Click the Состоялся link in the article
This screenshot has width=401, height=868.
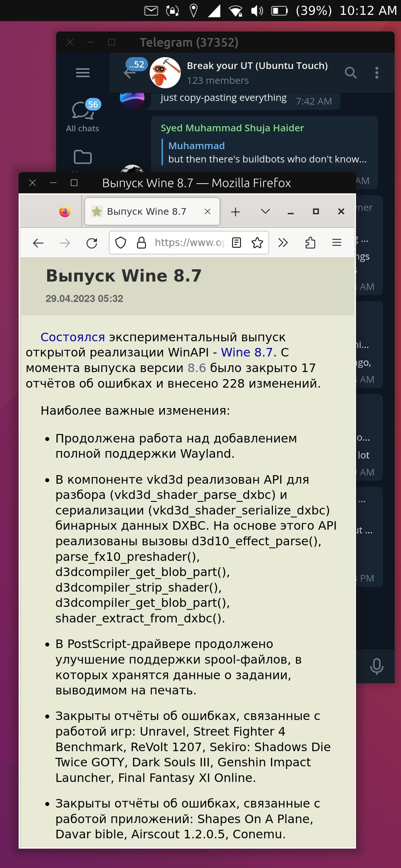pos(73,337)
